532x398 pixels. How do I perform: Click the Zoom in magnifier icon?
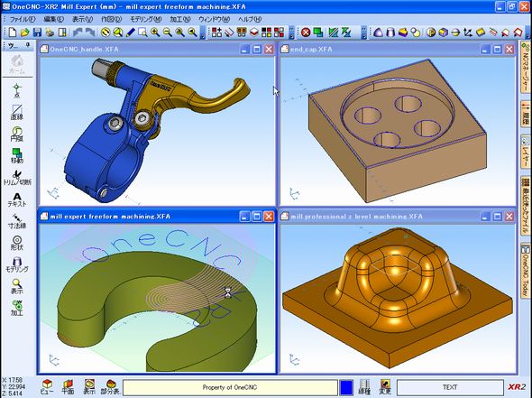coord(155,32)
